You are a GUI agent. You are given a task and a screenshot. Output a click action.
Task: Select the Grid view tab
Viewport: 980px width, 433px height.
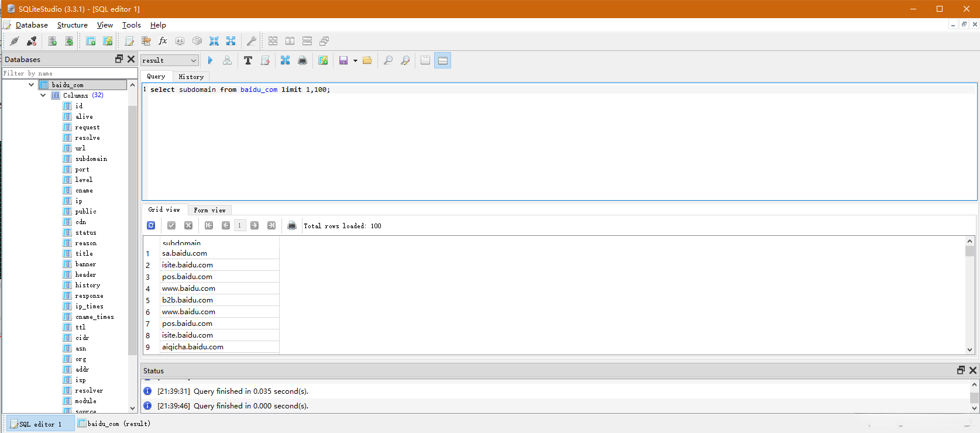pos(164,209)
